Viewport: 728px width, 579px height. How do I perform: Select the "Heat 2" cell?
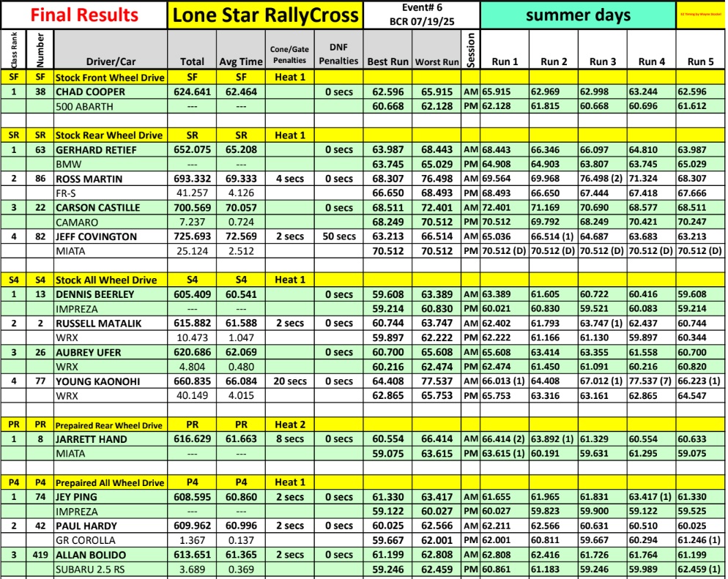(x=290, y=425)
